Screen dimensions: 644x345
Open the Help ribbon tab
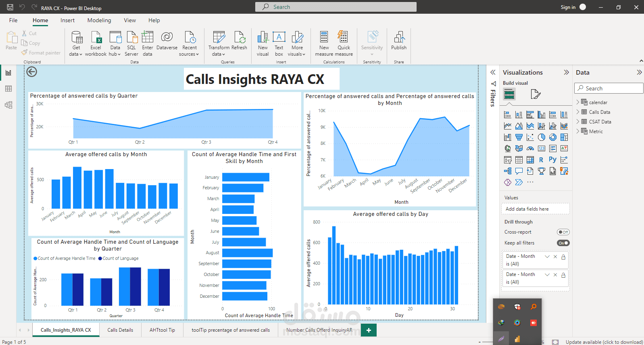(154, 20)
